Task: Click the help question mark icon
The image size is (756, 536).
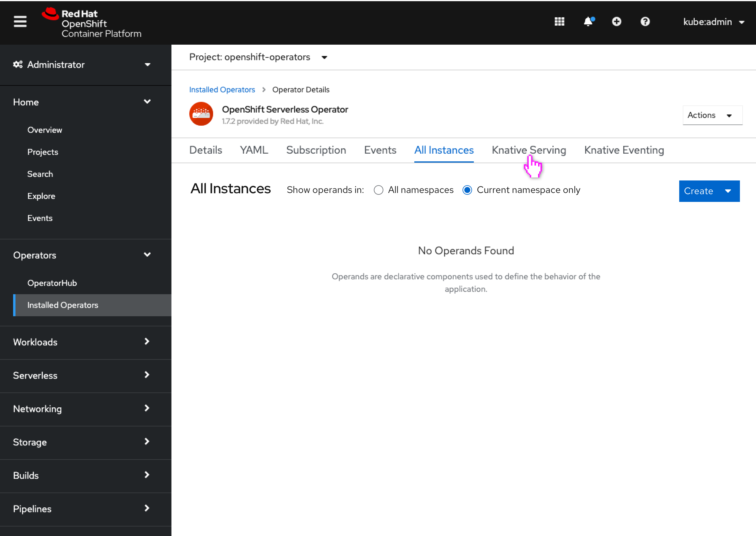Action: (x=645, y=22)
